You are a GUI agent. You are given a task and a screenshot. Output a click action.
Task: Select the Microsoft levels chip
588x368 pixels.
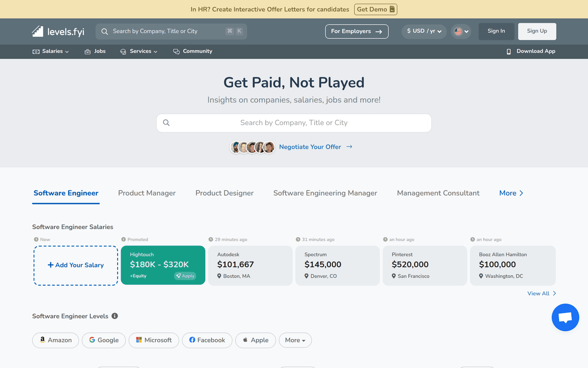154,340
